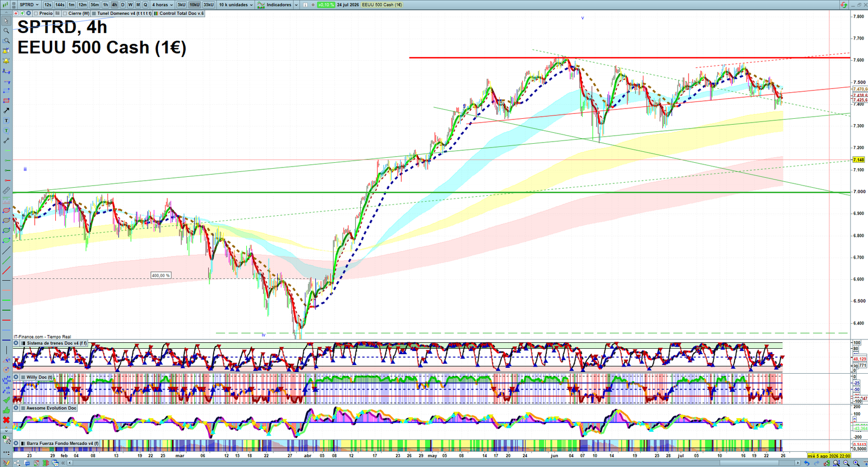Select the green diagonal line tool
Image resolution: width=868 pixels, height=467 pixels.
tap(6, 260)
